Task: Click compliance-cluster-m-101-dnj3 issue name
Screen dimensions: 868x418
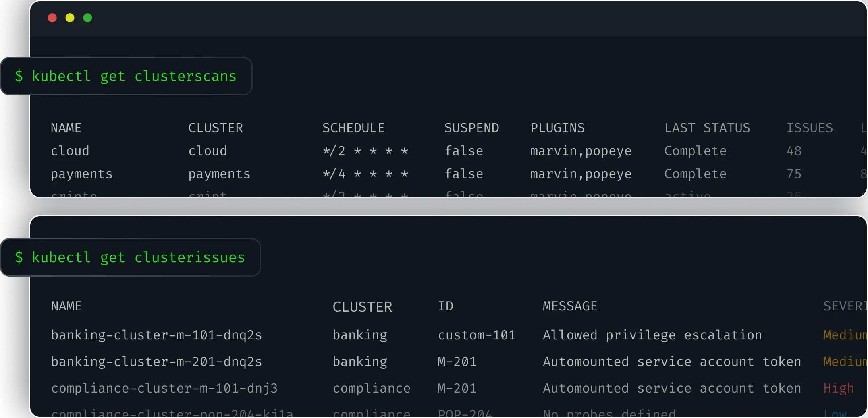Action: pos(164,388)
